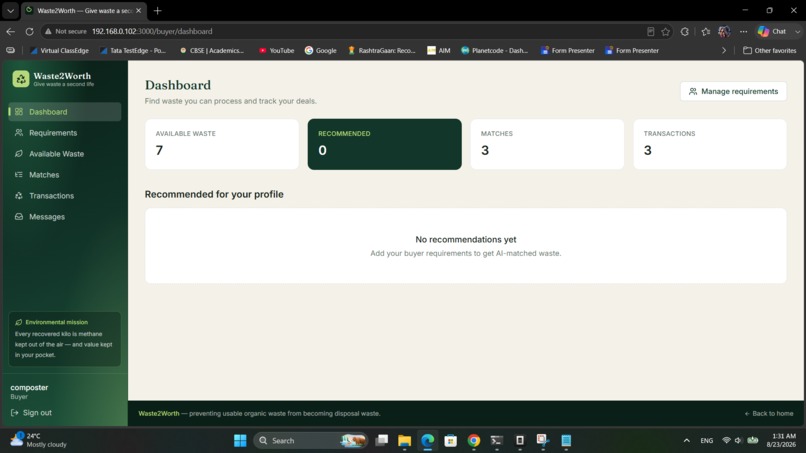Click the Matches list icon in sidebar

[x=19, y=175]
